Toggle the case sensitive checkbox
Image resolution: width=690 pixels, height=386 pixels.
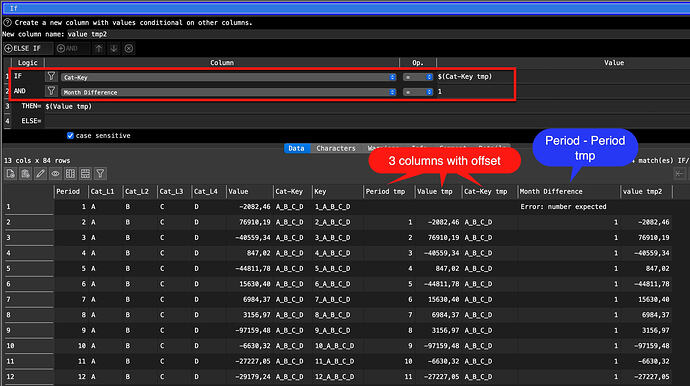point(70,136)
